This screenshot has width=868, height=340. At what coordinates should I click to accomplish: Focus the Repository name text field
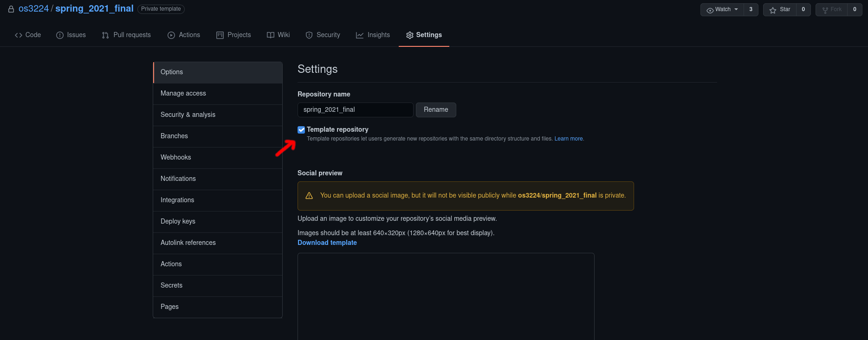[355, 110]
